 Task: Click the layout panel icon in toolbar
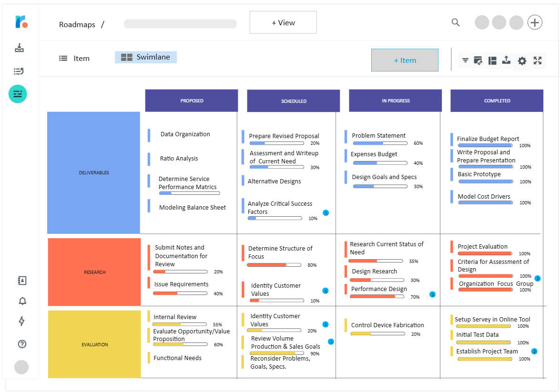tap(492, 60)
